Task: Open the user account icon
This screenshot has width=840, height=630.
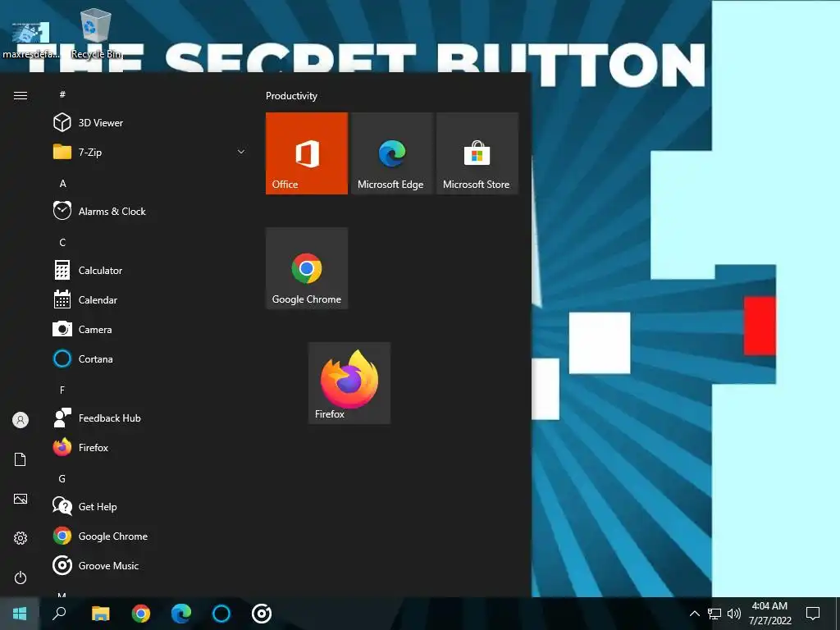Action: (21, 420)
